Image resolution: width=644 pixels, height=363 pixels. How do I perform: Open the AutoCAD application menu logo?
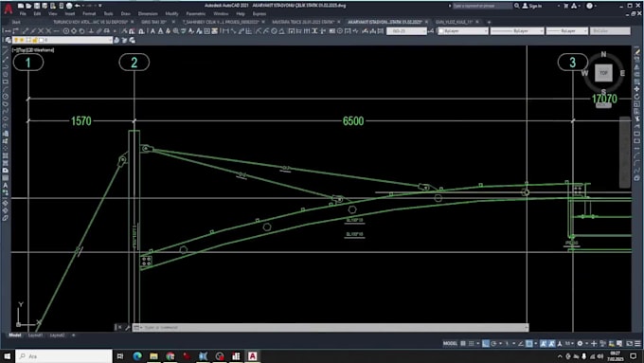pyautogui.click(x=8, y=9)
